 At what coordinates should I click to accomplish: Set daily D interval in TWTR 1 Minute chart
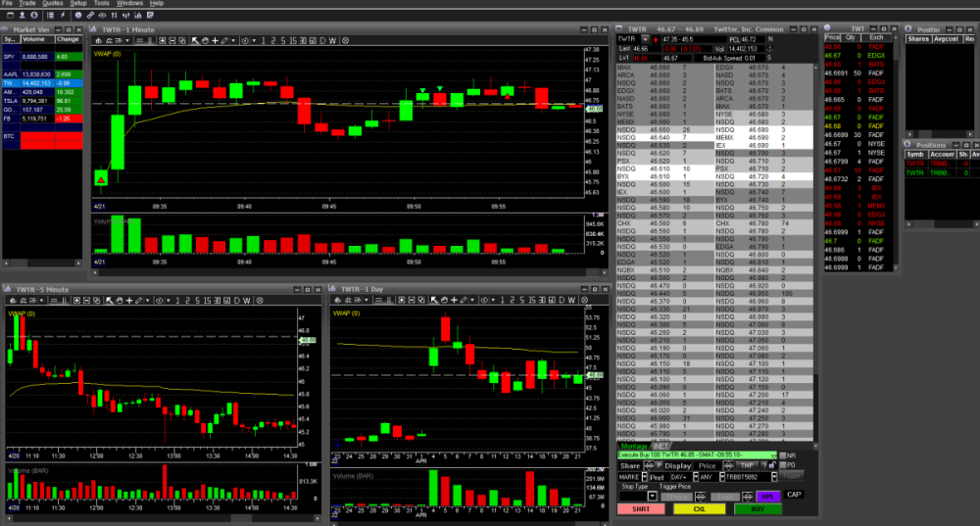[322, 40]
